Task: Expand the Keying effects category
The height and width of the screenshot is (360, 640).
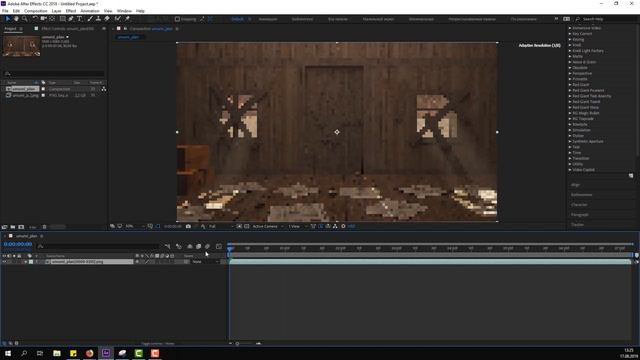Action: [x=578, y=40]
